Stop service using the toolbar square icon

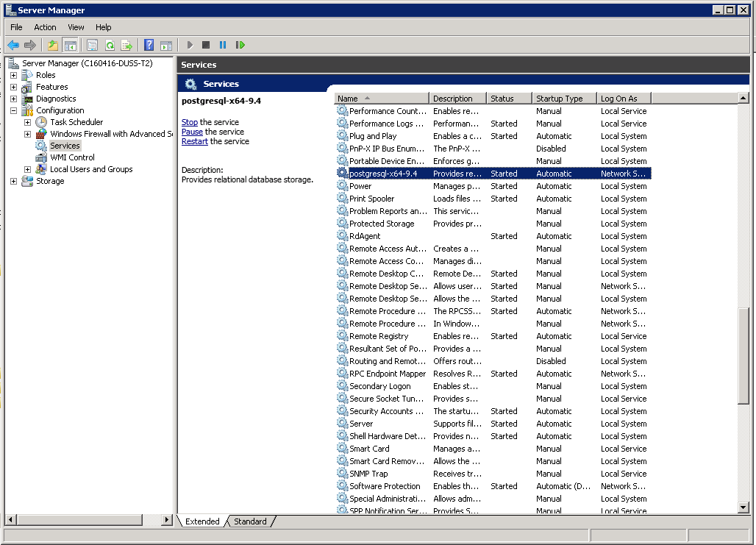pyautogui.click(x=206, y=45)
